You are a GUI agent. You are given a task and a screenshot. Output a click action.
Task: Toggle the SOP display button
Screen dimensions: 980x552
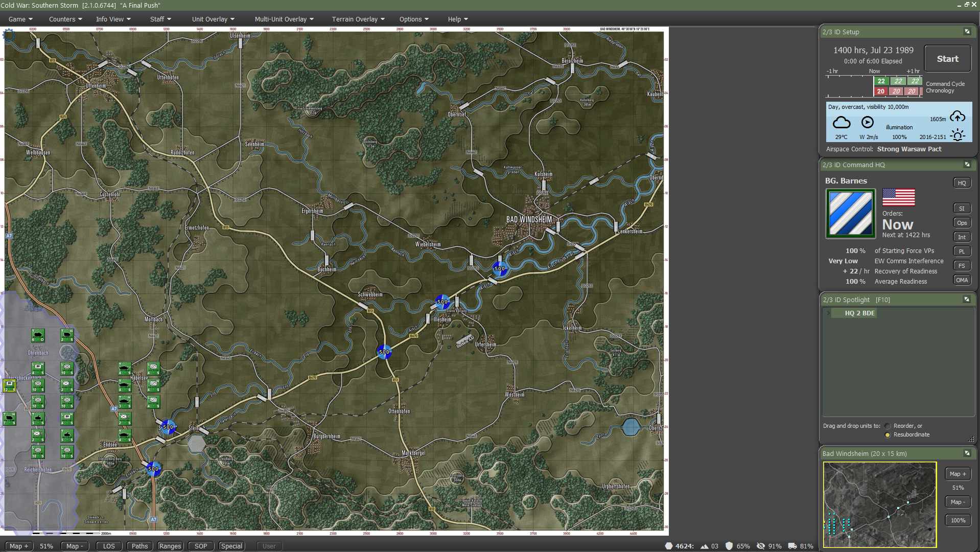click(x=201, y=546)
